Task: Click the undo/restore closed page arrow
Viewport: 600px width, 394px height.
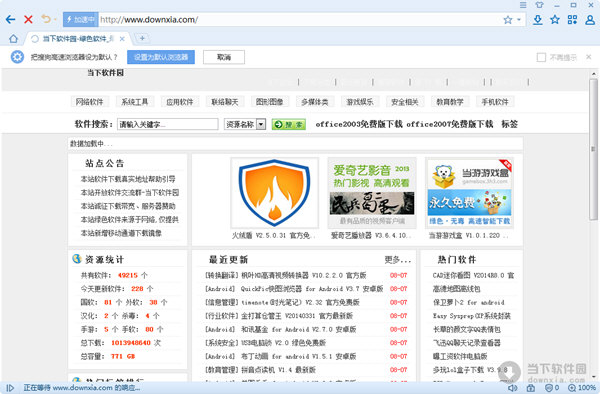Action: pos(46,19)
